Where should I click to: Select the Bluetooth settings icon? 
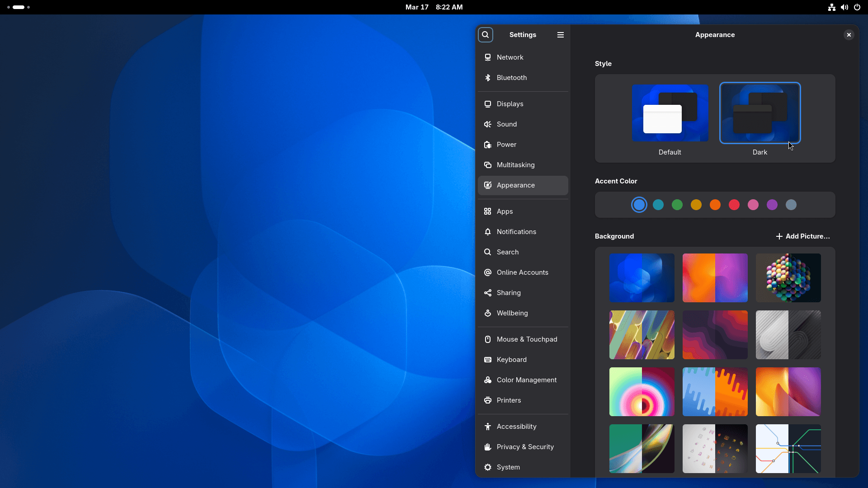[x=488, y=78]
